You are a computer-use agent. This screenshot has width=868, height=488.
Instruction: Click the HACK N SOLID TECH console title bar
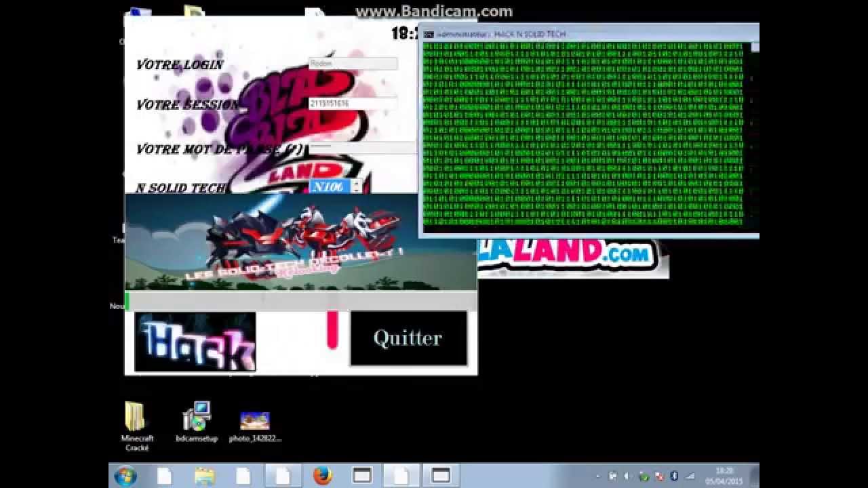[x=589, y=34]
